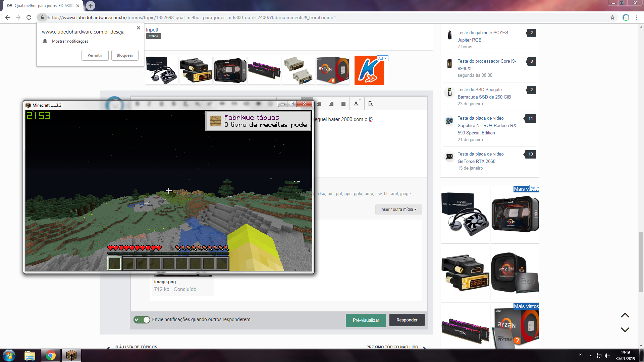
Task: Open 'Teste do gabinete PCYES Jupiter RGB'
Action: point(483,36)
